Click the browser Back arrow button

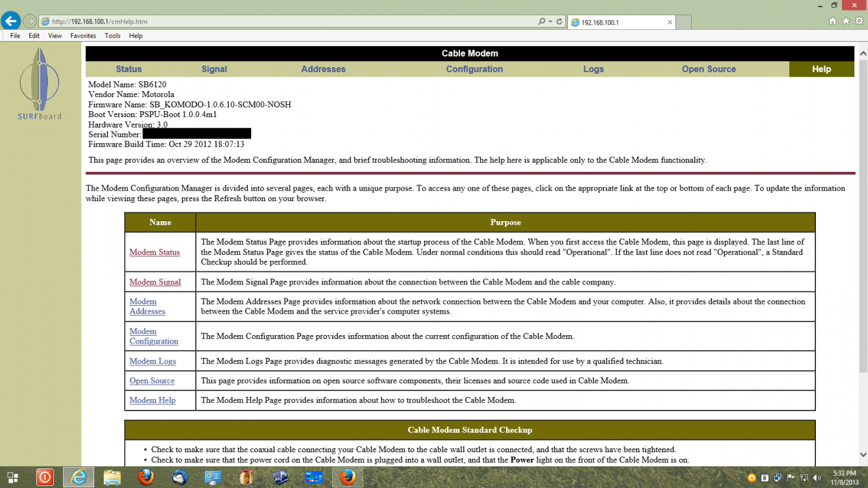[x=11, y=21]
